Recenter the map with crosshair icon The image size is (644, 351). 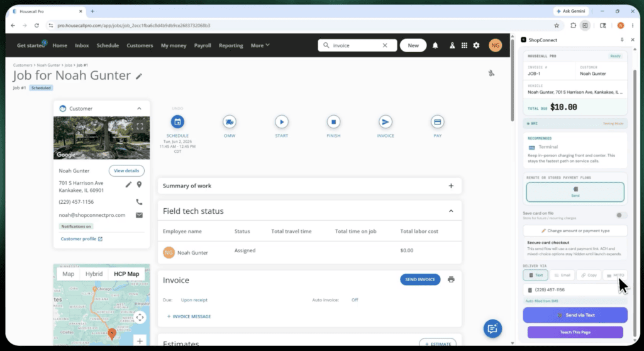tap(140, 317)
